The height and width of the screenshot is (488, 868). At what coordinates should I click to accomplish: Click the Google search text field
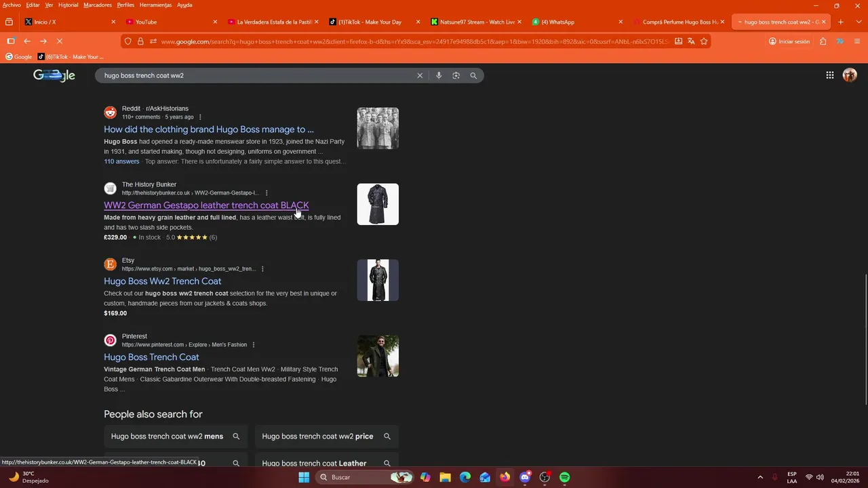click(258, 75)
